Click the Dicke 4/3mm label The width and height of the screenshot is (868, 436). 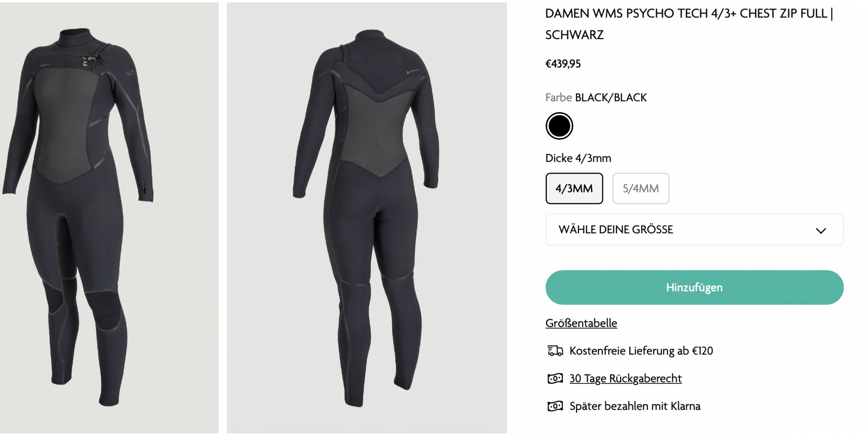click(x=578, y=158)
